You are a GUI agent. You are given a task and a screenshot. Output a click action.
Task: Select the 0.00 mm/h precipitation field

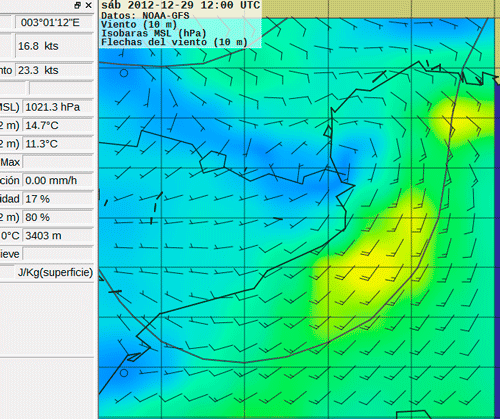(x=57, y=180)
